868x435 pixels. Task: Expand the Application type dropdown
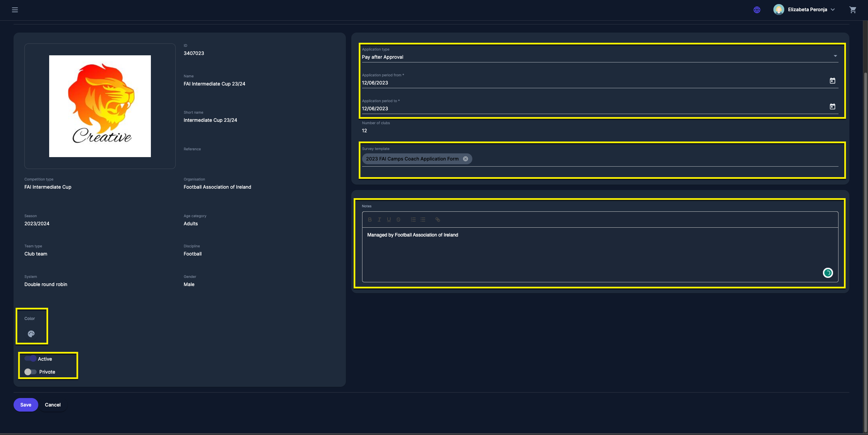click(835, 56)
